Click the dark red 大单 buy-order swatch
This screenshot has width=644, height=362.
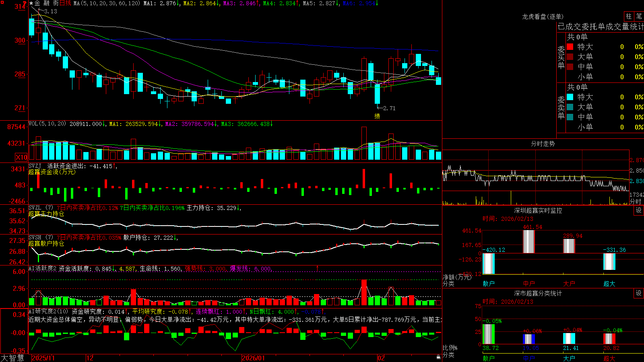(x=570, y=57)
